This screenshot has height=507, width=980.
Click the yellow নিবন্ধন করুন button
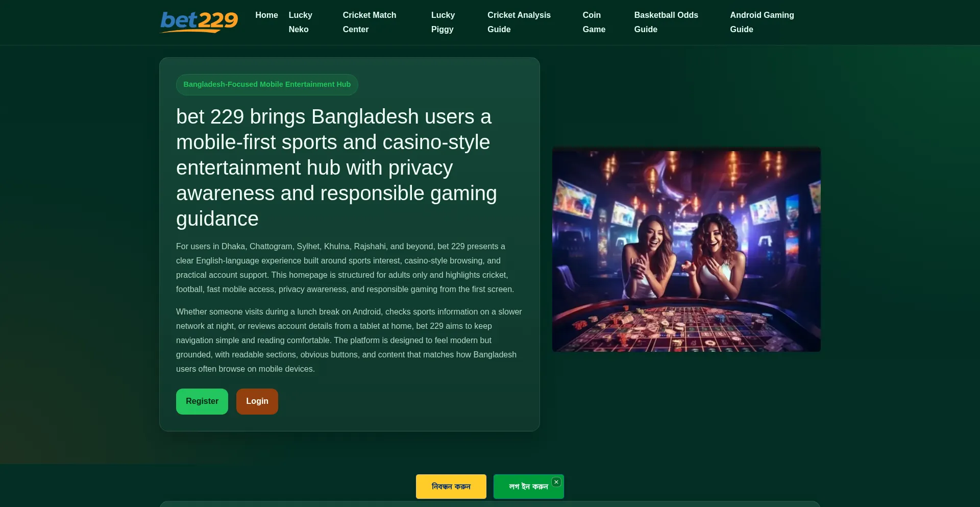point(451,487)
